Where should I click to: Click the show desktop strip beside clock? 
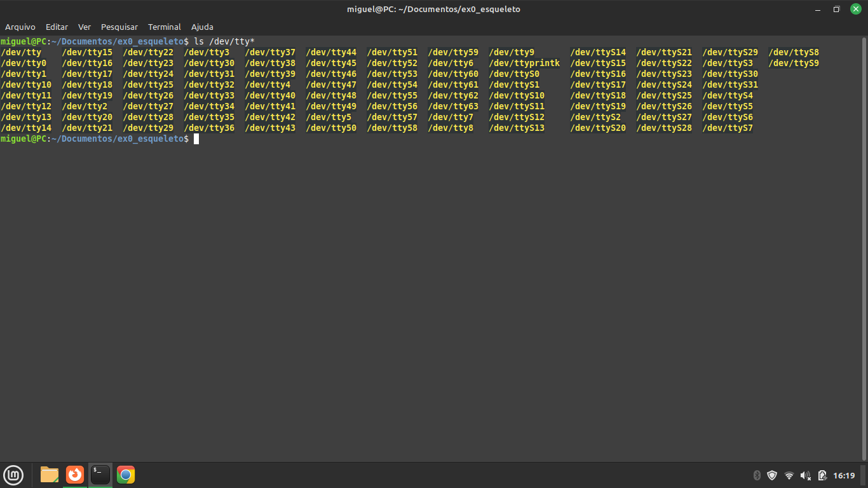pos(864,475)
